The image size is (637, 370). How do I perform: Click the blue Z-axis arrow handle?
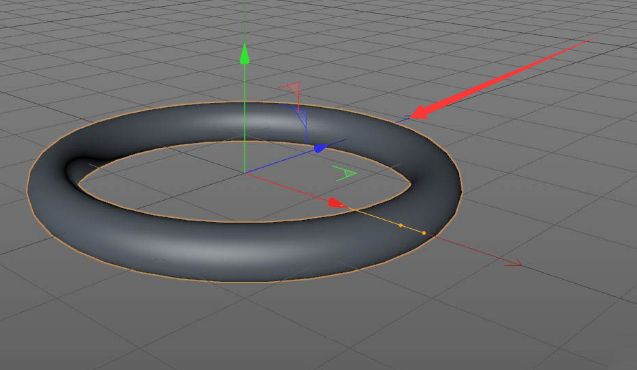[321, 148]
